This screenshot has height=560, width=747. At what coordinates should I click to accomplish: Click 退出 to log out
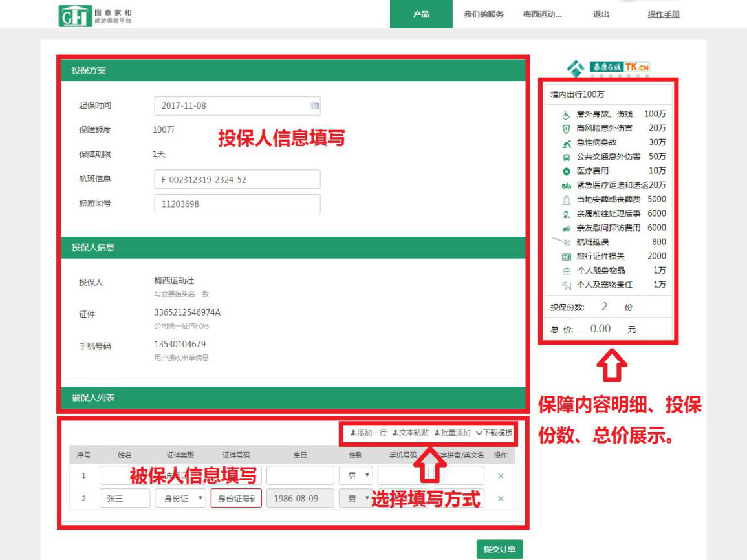601,14
